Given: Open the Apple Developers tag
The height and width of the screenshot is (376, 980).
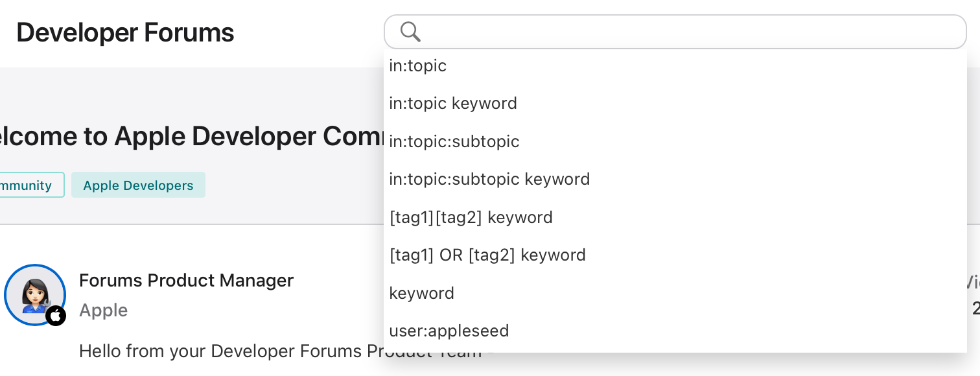Looking at the screenshot, I should click(x=138, y=185).
